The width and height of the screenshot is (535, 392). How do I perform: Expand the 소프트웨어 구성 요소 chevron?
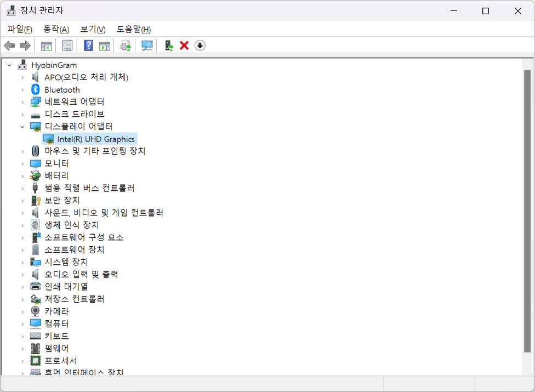point(22,237)
